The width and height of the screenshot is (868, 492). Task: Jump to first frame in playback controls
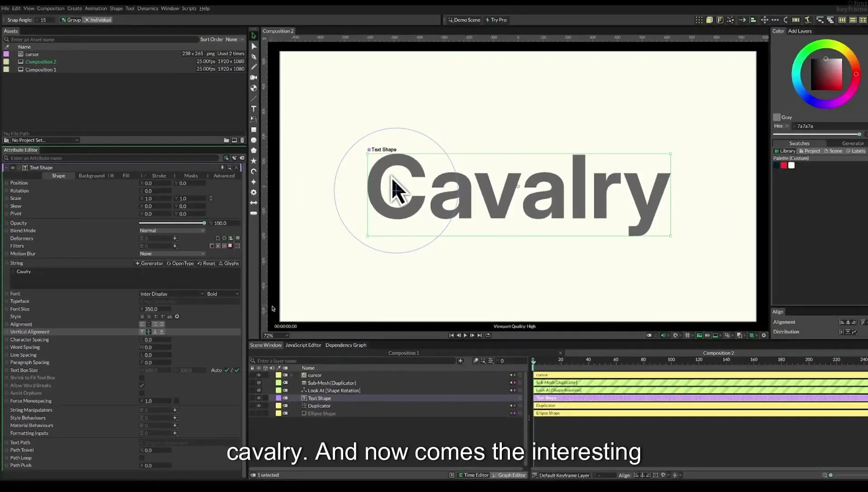point(451,336)
